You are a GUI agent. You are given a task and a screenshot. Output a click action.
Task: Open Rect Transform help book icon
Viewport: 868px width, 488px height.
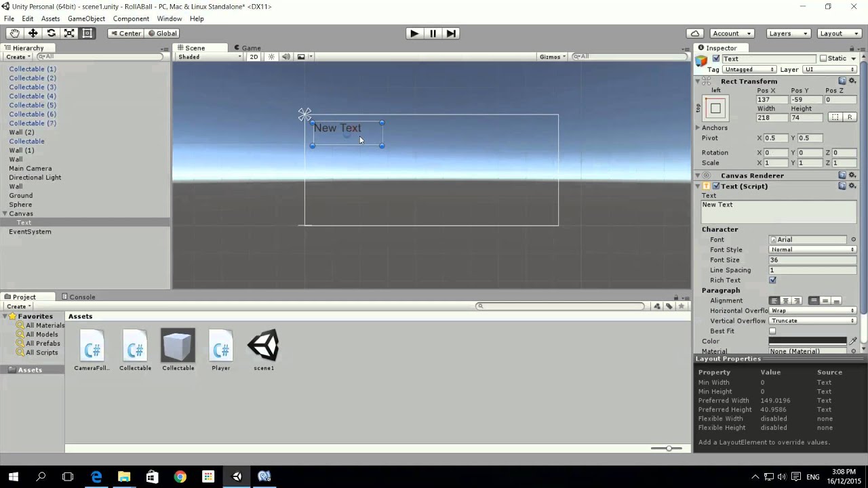[842, 81]
